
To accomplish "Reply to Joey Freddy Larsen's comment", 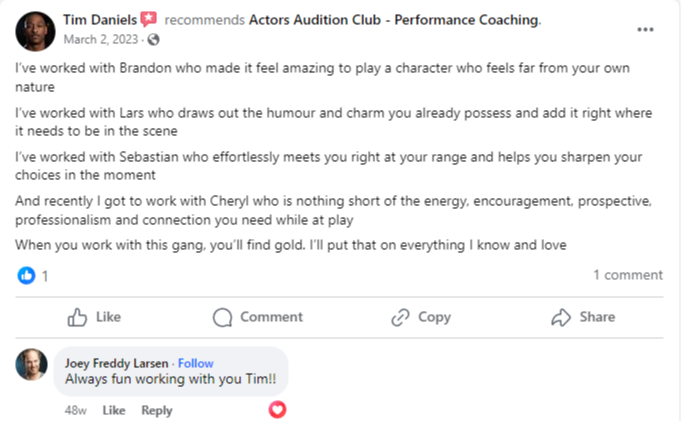I will (x=156, y=410).
